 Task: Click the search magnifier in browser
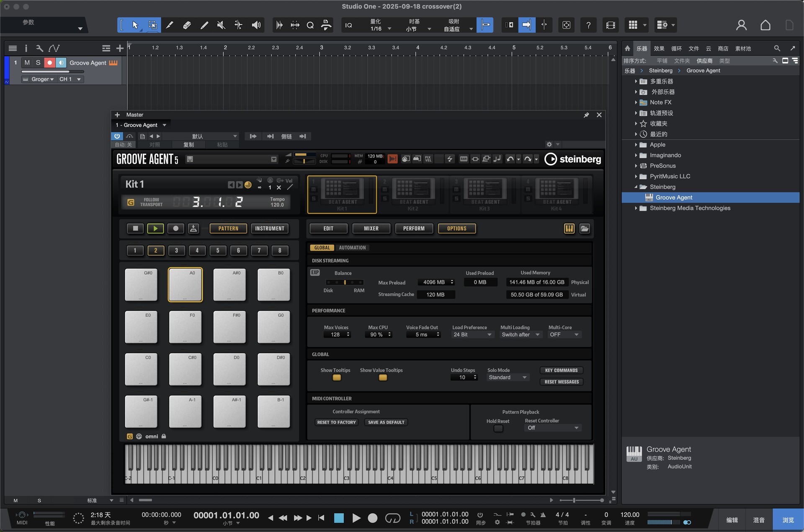pyautogui.click(x=777, y=49)
